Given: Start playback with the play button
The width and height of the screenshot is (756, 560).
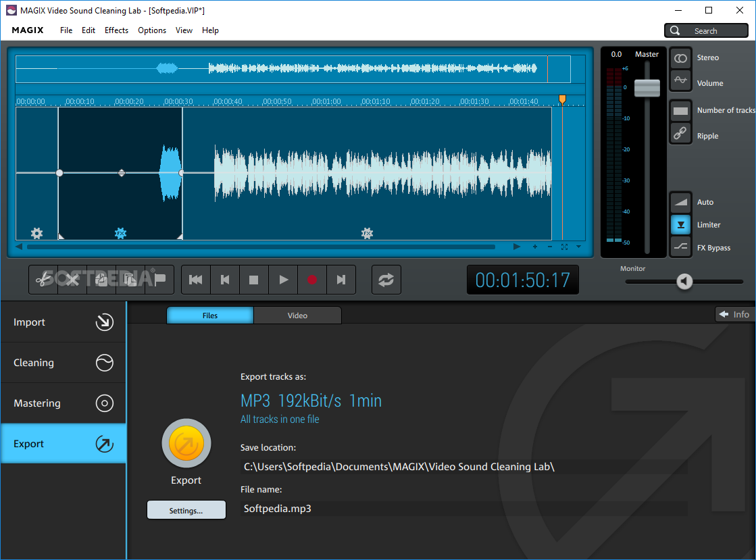Looking at the screenshot, I should (283, 280).
